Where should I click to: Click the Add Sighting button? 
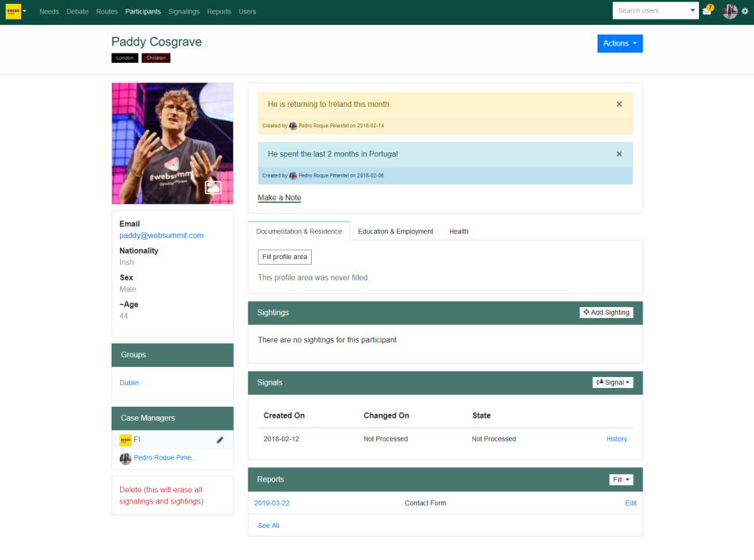(606, 313)
